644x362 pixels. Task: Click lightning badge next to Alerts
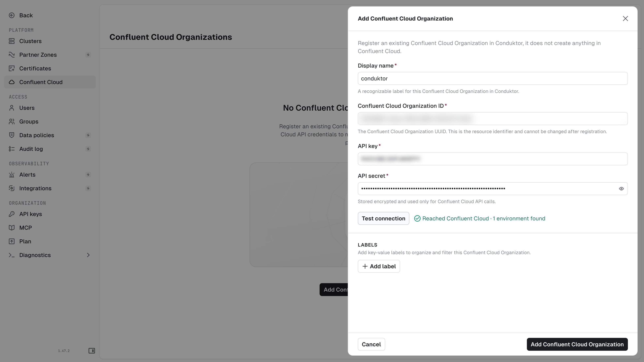click(x=88, y=175)
